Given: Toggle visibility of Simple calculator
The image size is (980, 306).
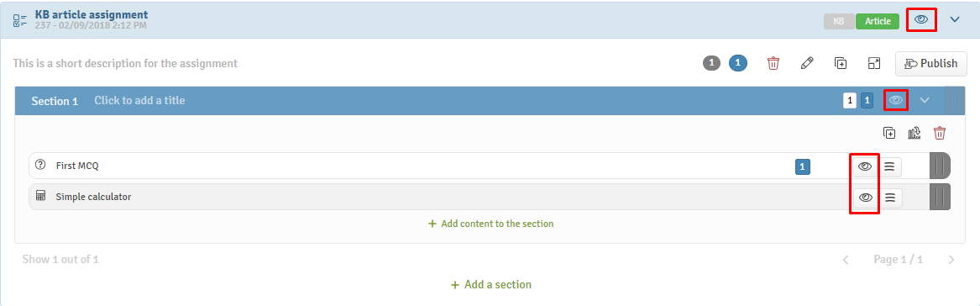Looking at the screenshot, I should click(865, 198).
